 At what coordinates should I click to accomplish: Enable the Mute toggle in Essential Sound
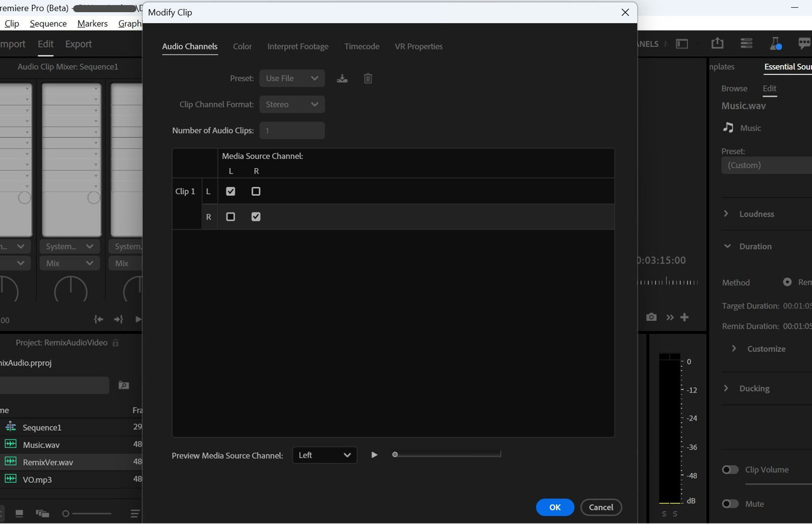(x=730, y=503)
